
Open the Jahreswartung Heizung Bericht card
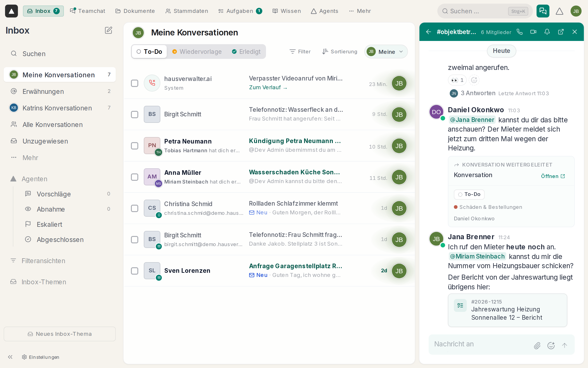coord(507,310)
